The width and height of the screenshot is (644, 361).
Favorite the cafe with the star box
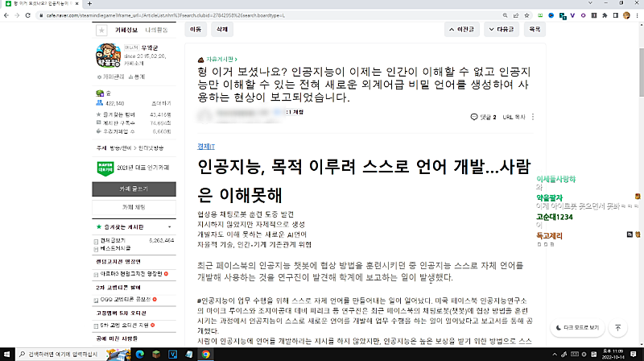101,30
